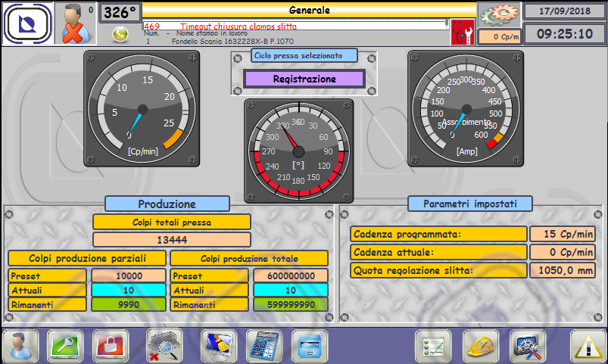Click the total production Preset value 600000000
The width and height of the screenshot is (608, 364).
click(x=291, y=275)
